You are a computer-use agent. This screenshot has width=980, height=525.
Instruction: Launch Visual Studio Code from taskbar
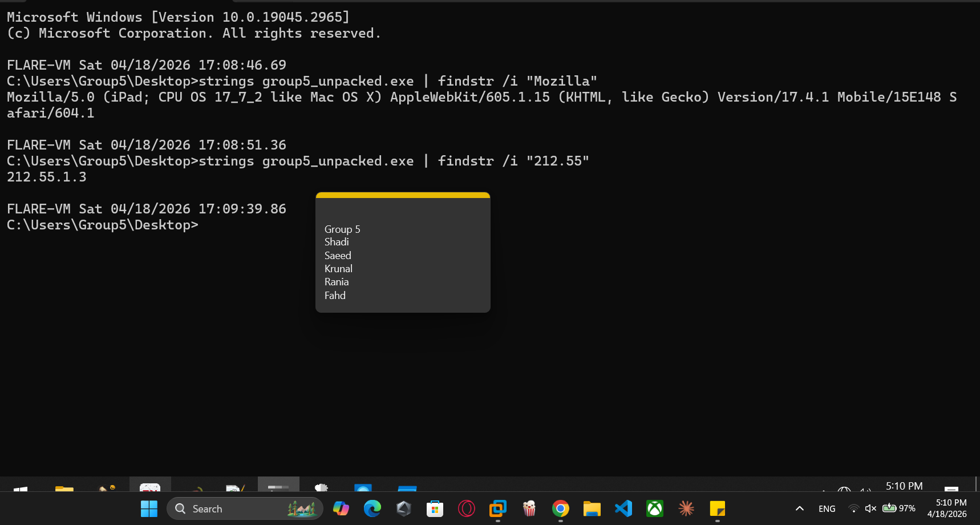(x=623, y=508)
